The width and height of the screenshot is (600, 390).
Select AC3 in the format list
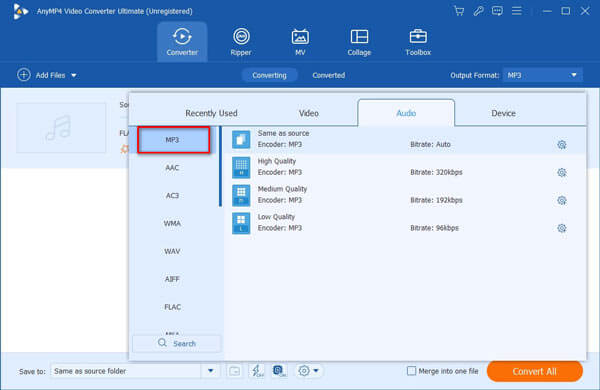pos(172,196)
